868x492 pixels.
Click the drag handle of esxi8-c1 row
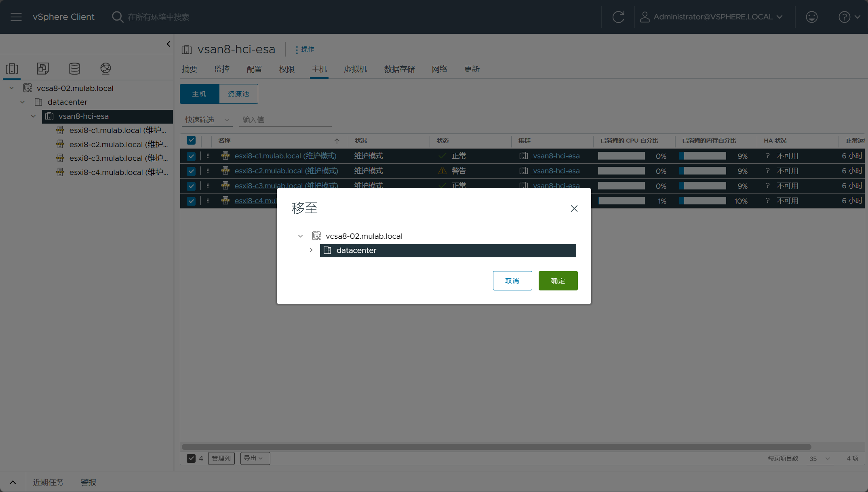click(208, 156)
